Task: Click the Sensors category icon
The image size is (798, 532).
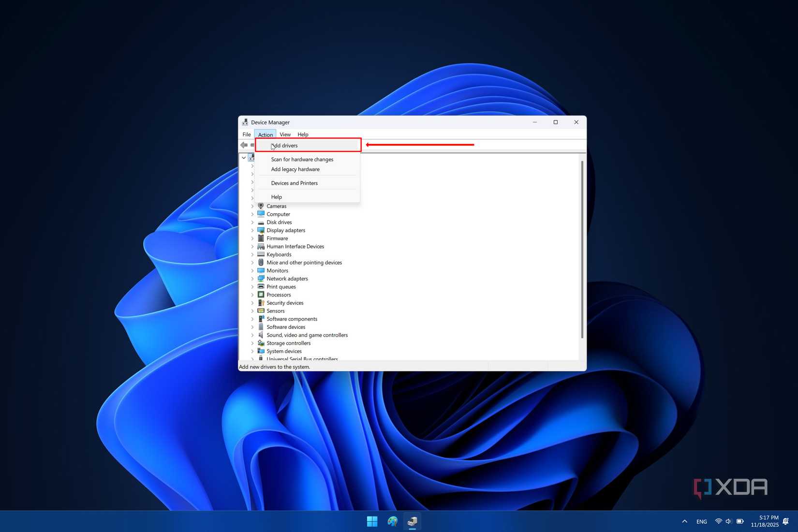Action: click(261, 310)
